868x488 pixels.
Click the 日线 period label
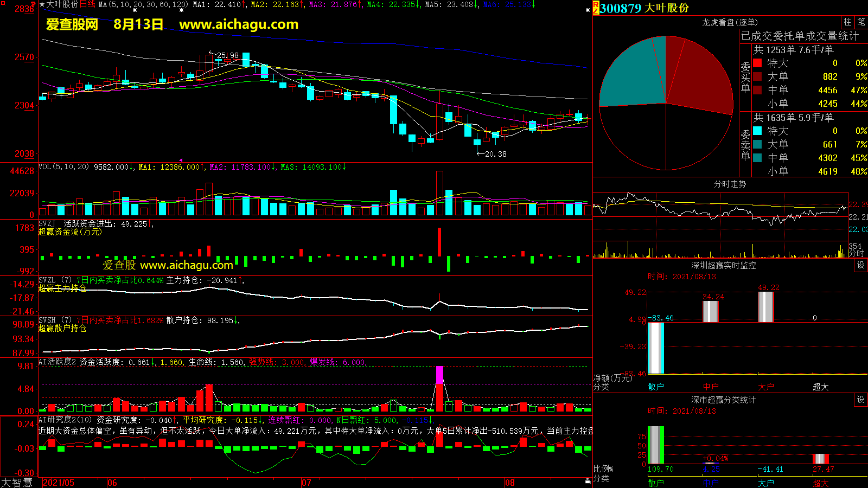point(87,4)
